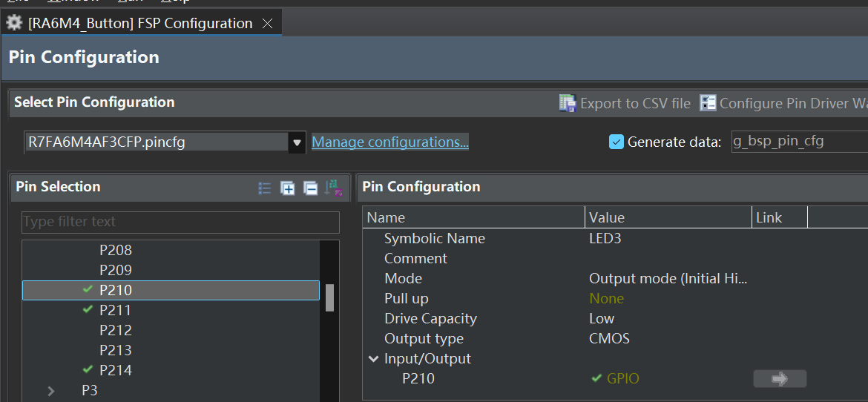The width and height of the screenshot is (868, 402).
Task: Click the Pin Selection scrollbar thumb
Action: coord(329,298)
